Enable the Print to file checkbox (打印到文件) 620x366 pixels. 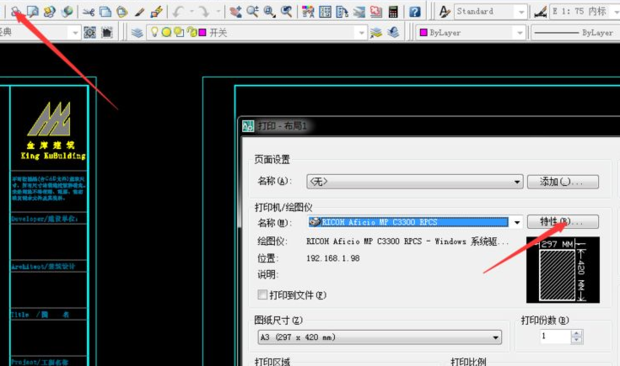coord(262,294)
